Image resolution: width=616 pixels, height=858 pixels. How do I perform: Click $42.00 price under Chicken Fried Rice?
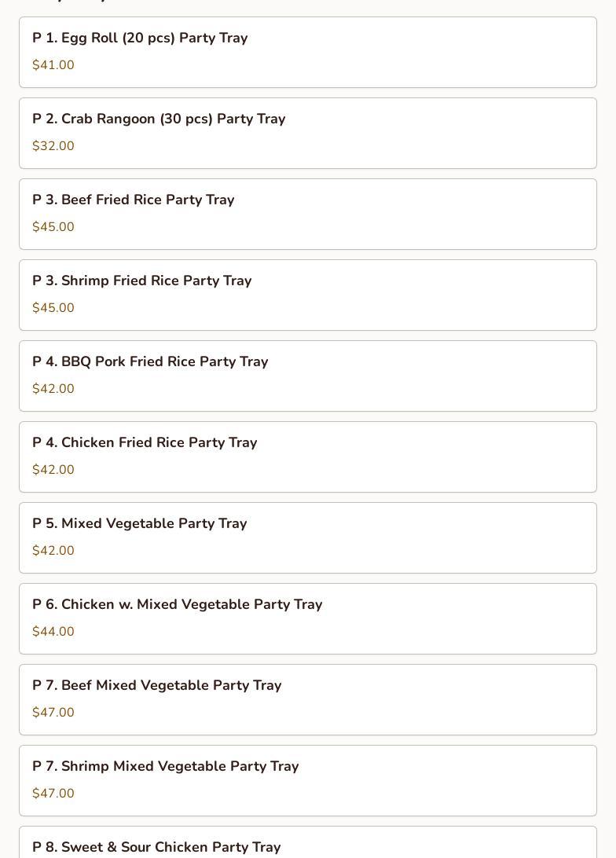pyautogui.click(x=53, y=470)
